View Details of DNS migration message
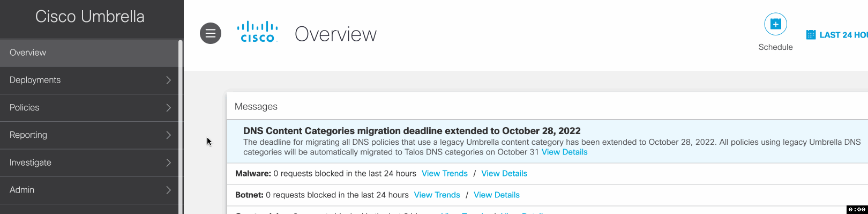 [x=564, y=152]
